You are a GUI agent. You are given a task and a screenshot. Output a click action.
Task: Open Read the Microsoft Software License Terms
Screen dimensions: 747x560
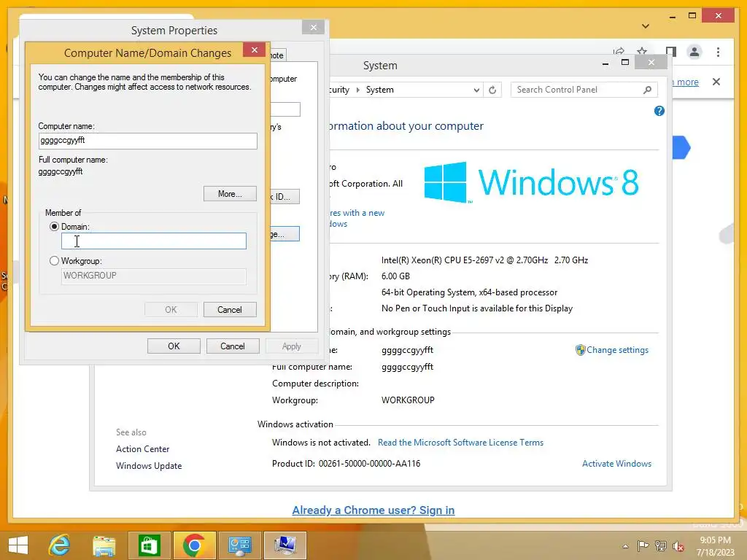pos(460,443)
